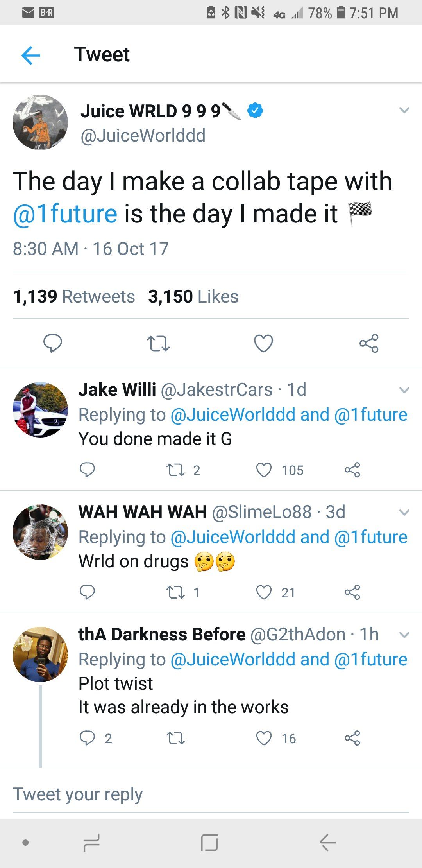The width and height of the screenshot is (422, 868).
Task: Reply to the Juice WRLD tweet
Action: click(x=54, y=344)
